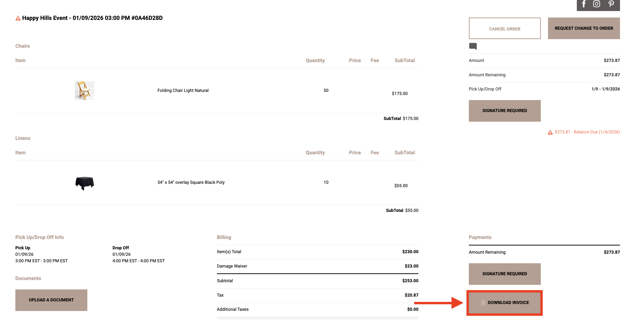Image resolution: width=644 pixels, height=323 pixels.
Task: Click the invoice document icon in Download Invoice
Action: [483, 303]
